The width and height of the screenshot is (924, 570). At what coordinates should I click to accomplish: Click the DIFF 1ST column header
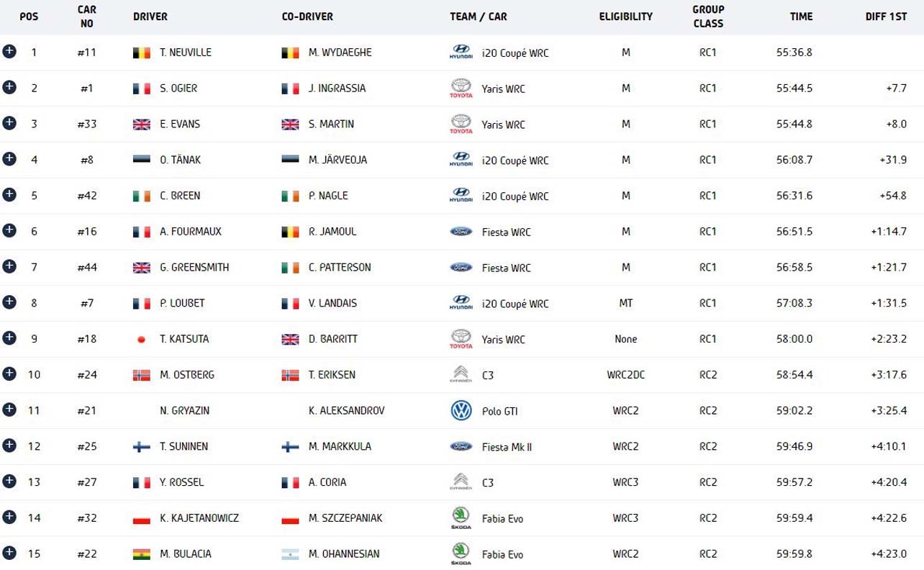point(886,17)
